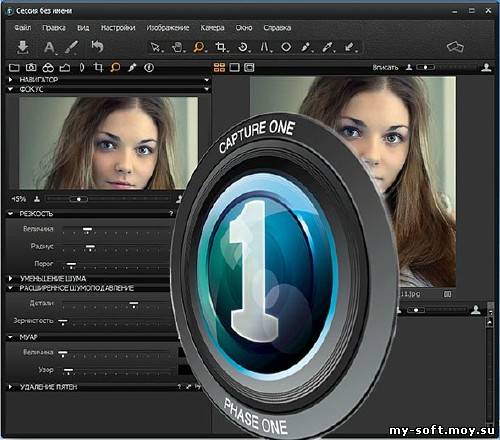Open the Настройки menu
Viewport: 500px width, 440px height.
point(118,28)
